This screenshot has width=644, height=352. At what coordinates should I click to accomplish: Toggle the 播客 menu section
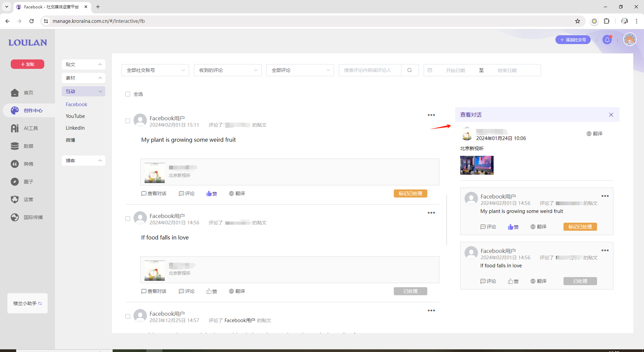coord(84,161)
